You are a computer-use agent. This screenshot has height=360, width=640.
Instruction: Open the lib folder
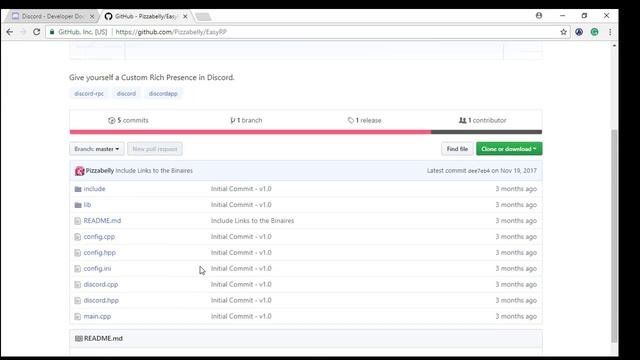87,205
